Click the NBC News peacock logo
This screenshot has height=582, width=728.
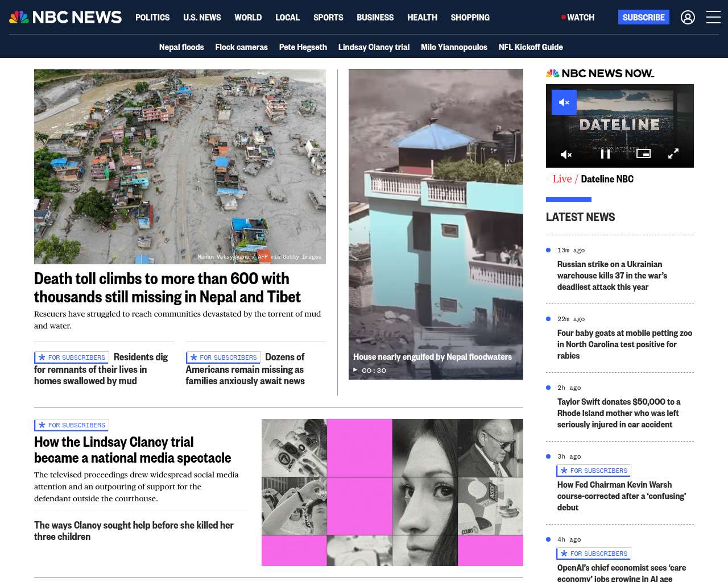65,17
